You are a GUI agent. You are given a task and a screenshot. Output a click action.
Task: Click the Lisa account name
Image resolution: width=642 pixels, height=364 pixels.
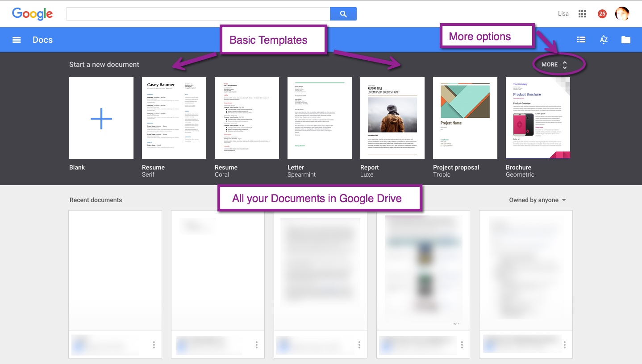563,14
